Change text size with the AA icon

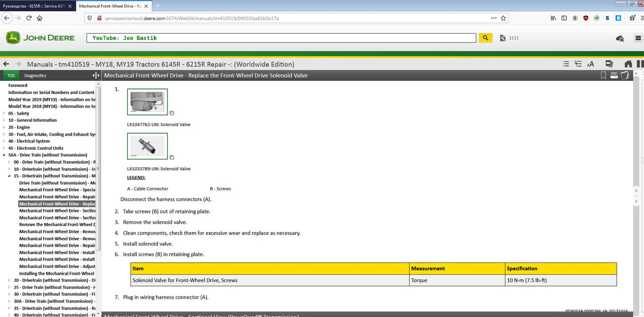tap(590, 64)
